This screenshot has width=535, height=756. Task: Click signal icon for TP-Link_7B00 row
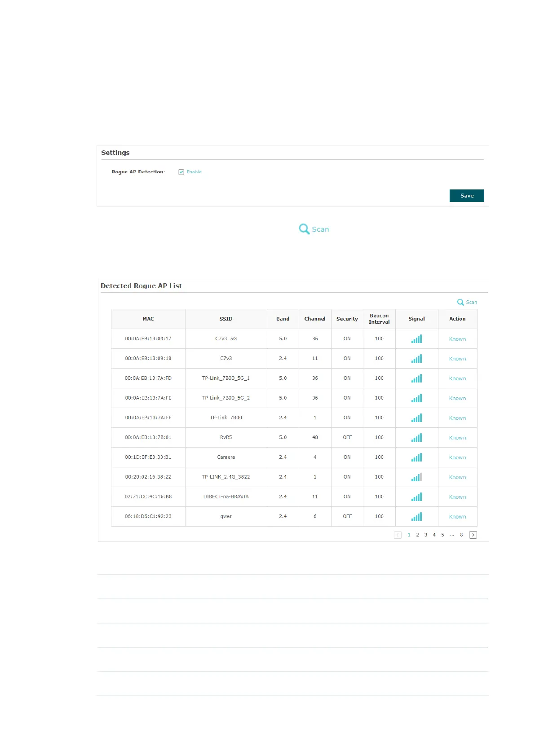click(x=416, y=418)
